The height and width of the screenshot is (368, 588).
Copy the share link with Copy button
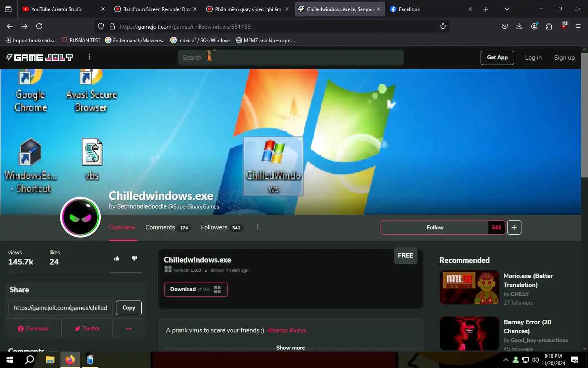129,308
